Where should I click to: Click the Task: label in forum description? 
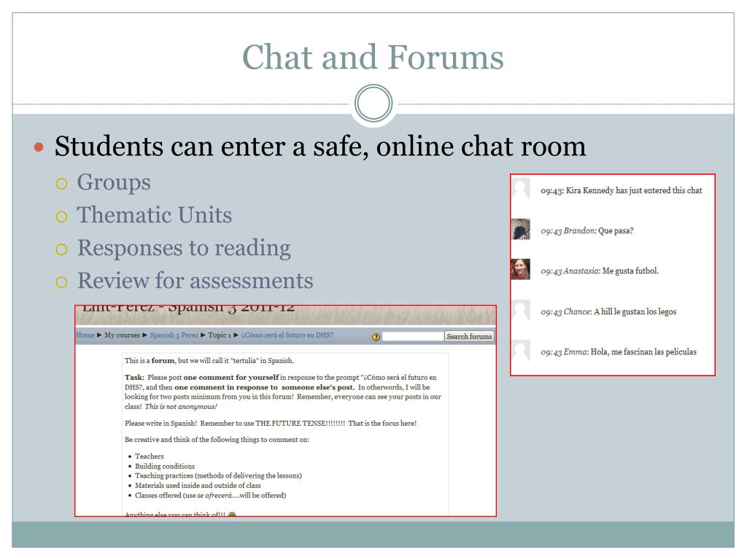click(134, 377)
